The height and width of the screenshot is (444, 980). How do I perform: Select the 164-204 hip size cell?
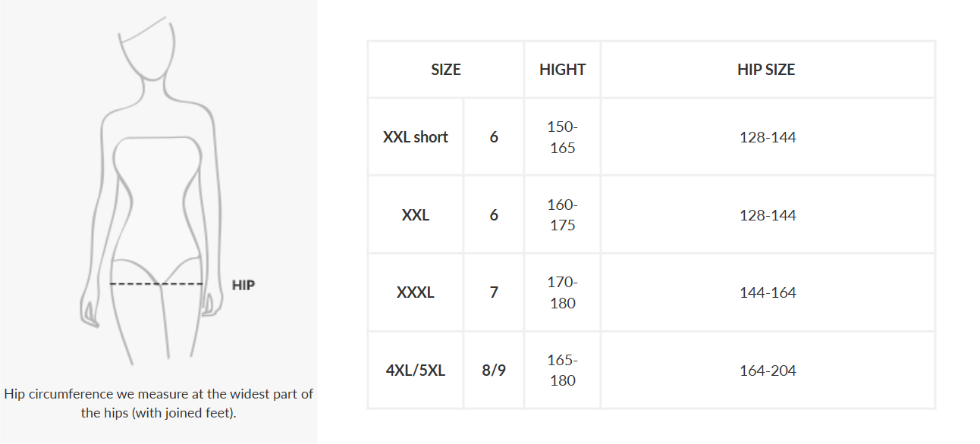pos(768,371)
